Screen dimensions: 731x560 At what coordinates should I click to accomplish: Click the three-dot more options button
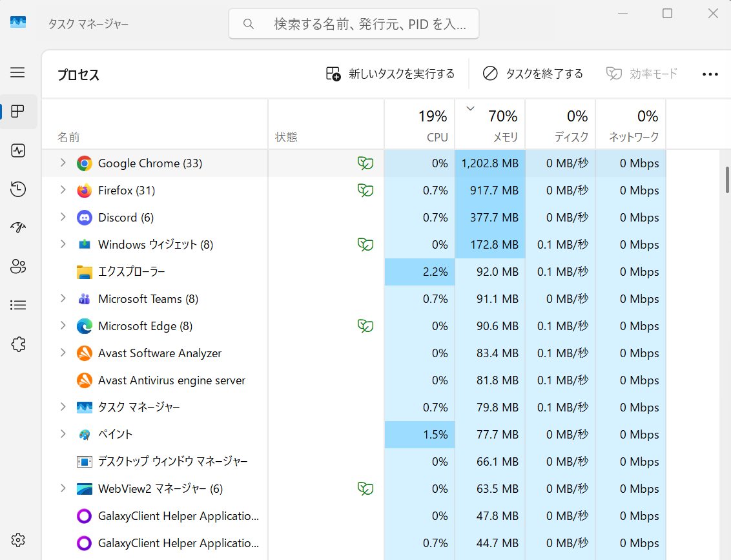(x=710, y=74)
